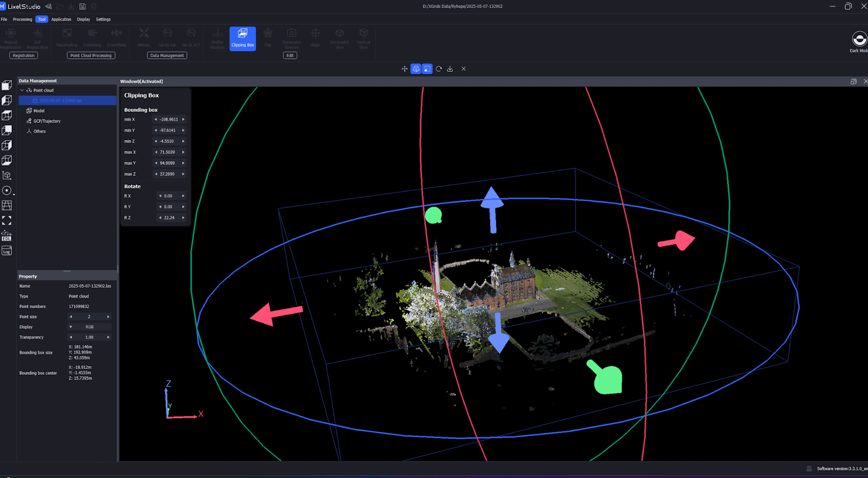This screenshot has width=868, height=478.
Task: Open the Display menu
Action: (84, 19)
